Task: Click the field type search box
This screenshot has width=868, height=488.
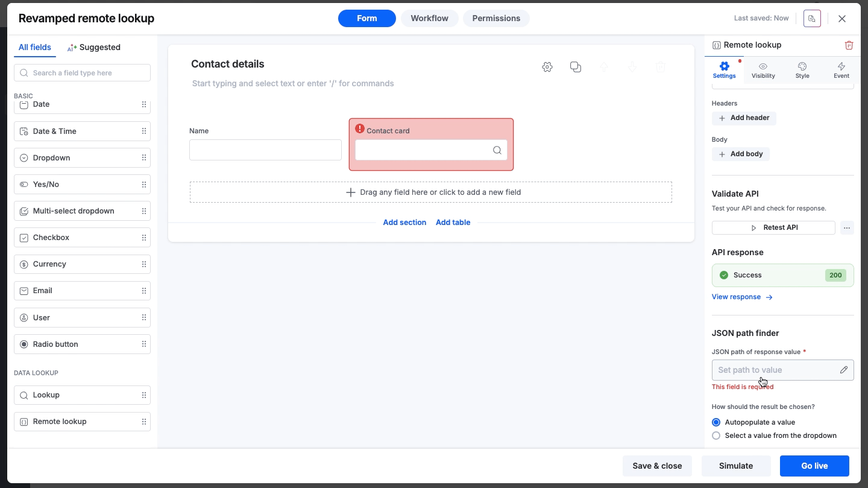Action: coord(82,73)
